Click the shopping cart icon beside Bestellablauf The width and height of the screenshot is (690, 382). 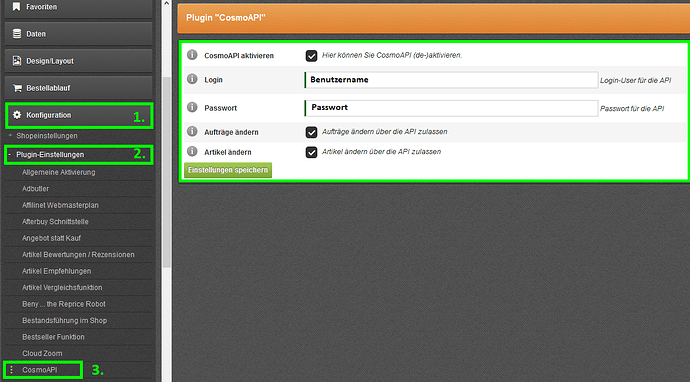17,88
